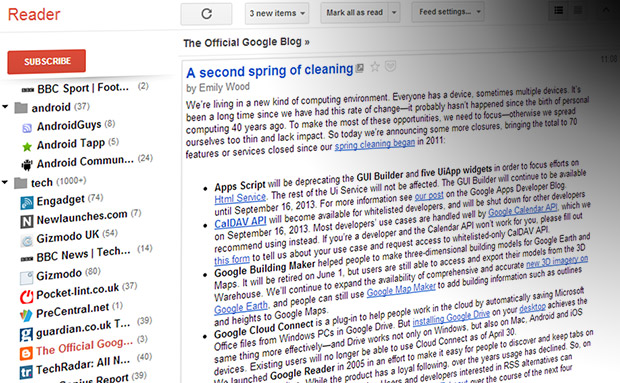This screenshot has width=620, height=383.
Task: Follow the 'Google Earth' link
Action: point(241,308)
